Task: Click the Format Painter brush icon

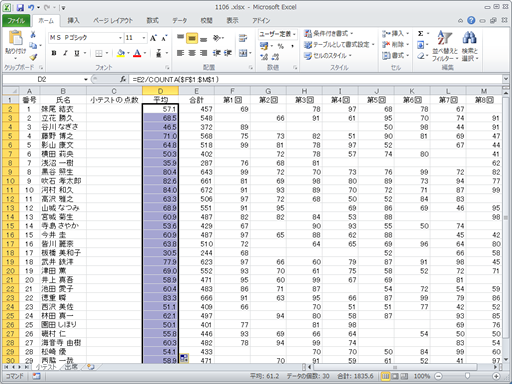Action: point(33,57)
